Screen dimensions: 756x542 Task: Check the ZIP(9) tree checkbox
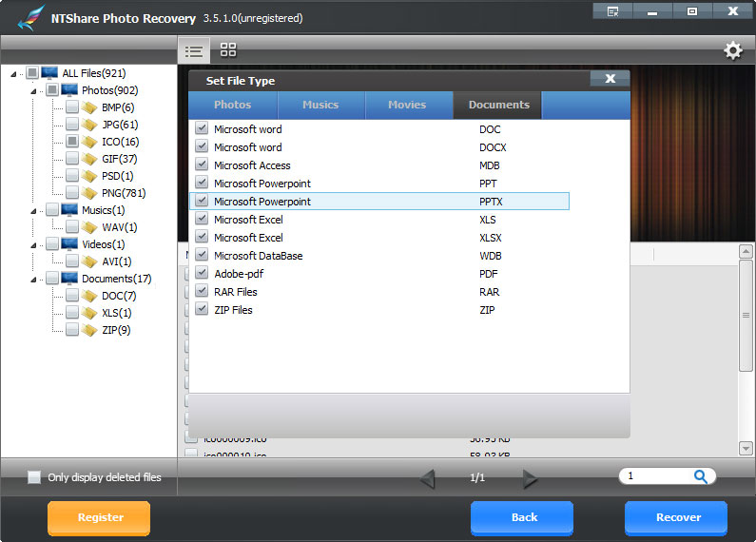[x=72, y=329]
